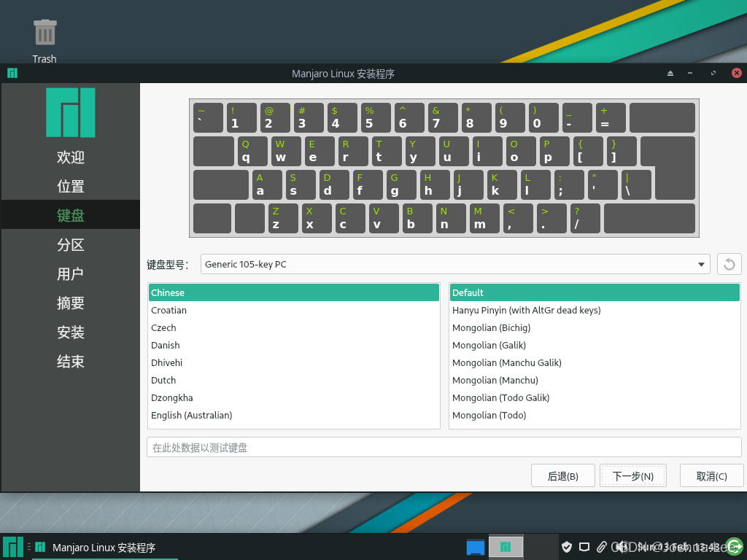Select Croatian in the layout list
Image resolution: width=747 pixels, height=560 pixels.
point(294,310)
